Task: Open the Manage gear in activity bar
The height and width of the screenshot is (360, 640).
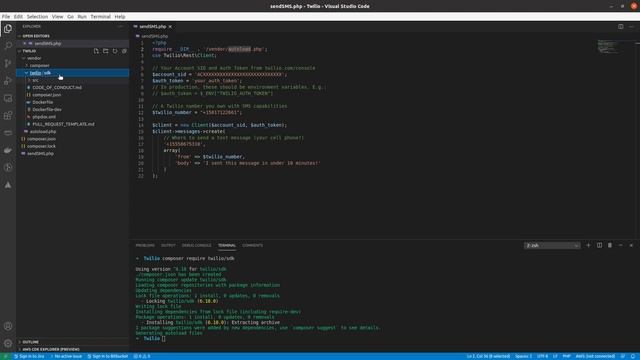Action: tap(8, 343)
